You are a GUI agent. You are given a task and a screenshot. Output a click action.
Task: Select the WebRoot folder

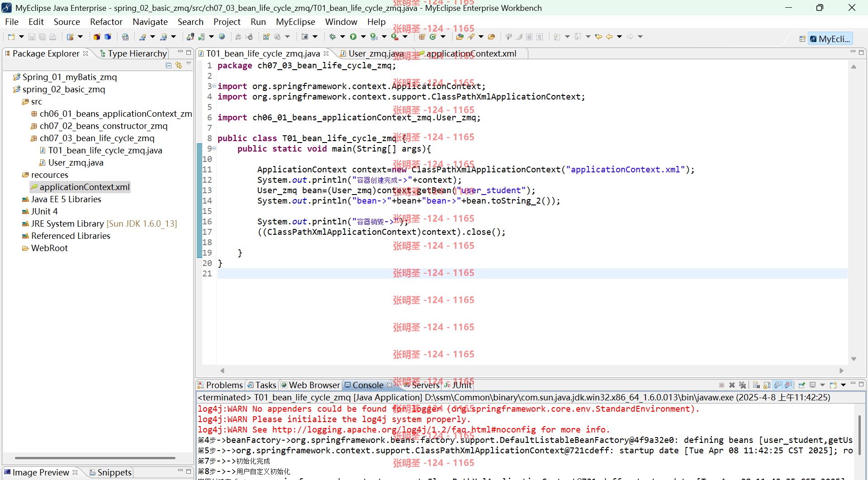[x=45, y=248]
